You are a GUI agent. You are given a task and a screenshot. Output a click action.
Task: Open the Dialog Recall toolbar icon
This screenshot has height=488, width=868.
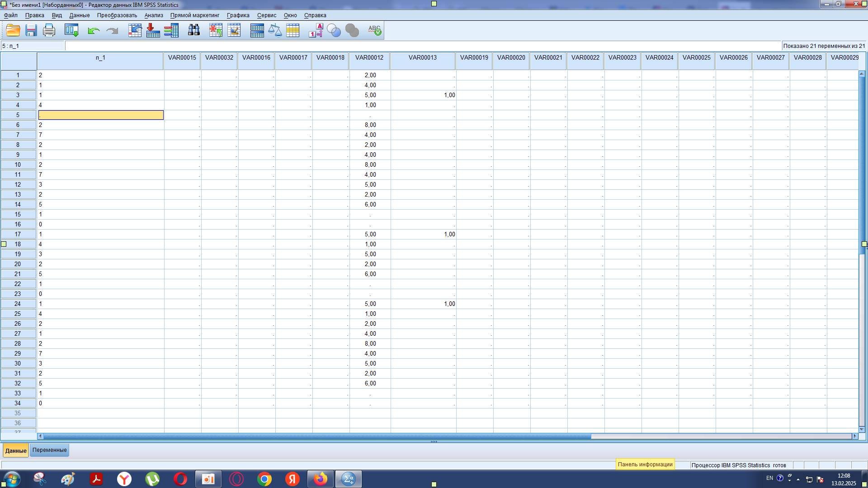click(x=71, y=30)
